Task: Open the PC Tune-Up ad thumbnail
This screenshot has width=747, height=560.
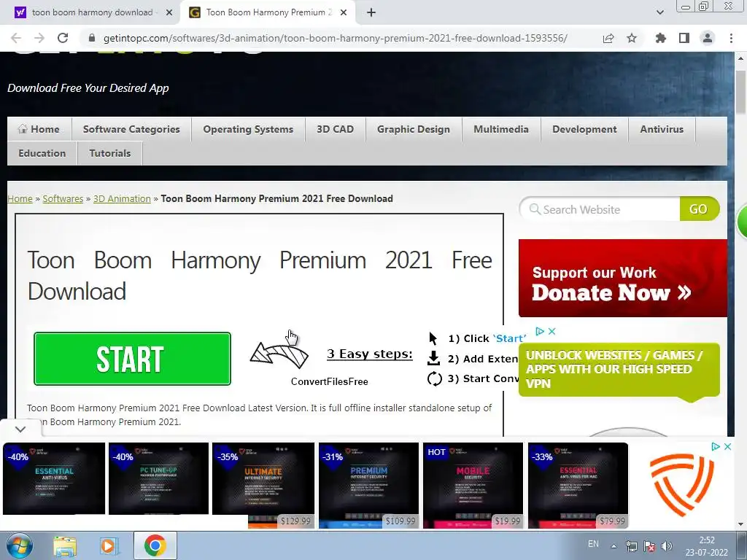Action: pyautogui.click(x=158, y=478)
